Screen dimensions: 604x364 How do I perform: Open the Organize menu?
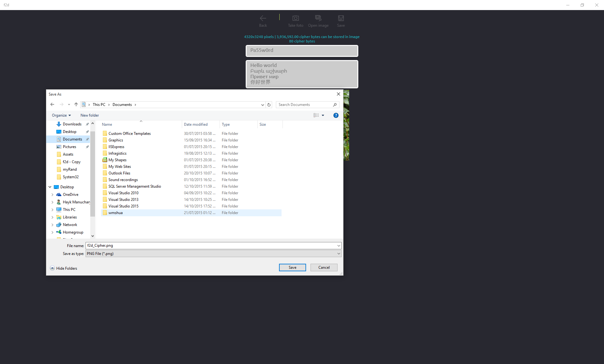(x=61, y=115)
